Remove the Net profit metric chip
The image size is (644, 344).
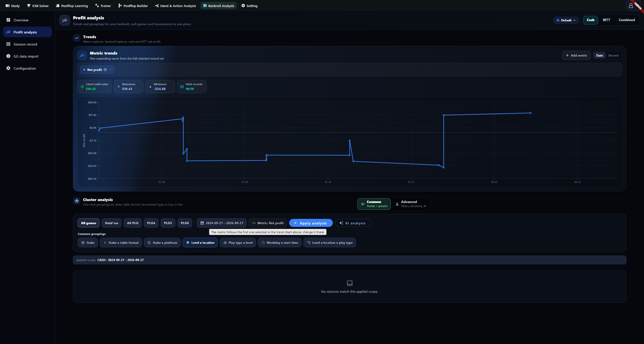tap(110, 70)
